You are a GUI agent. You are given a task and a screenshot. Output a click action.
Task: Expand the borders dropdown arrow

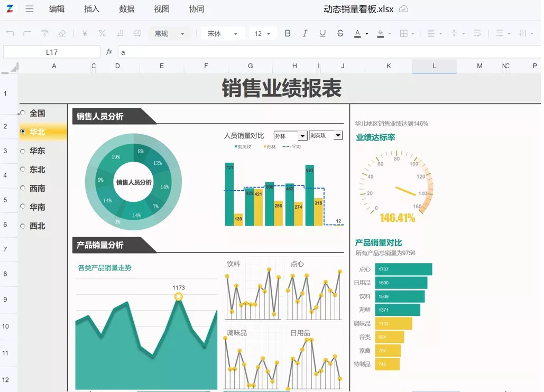pyautogui.click(x=412, y=34)
